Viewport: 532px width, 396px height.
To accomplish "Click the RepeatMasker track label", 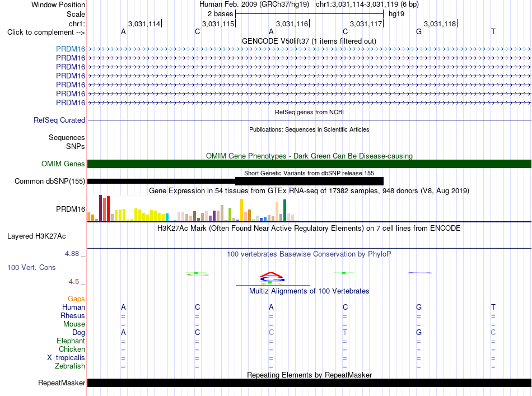I will [62, 383].
